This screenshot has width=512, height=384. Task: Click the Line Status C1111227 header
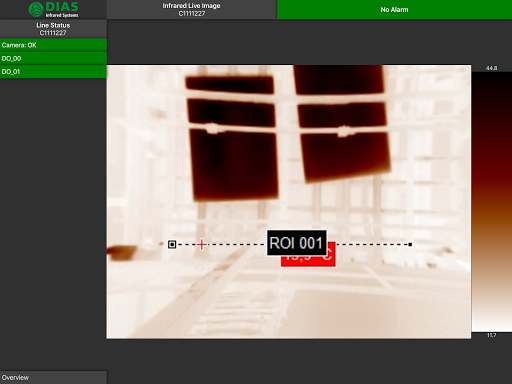[53, 29]
